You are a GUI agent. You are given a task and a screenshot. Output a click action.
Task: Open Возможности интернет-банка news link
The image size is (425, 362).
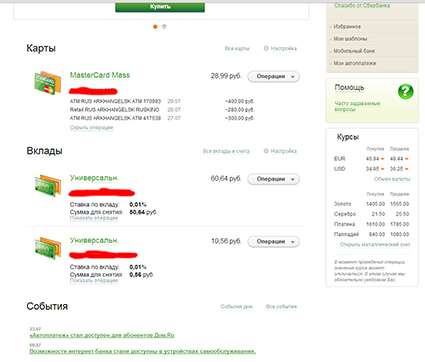[143, 351]
